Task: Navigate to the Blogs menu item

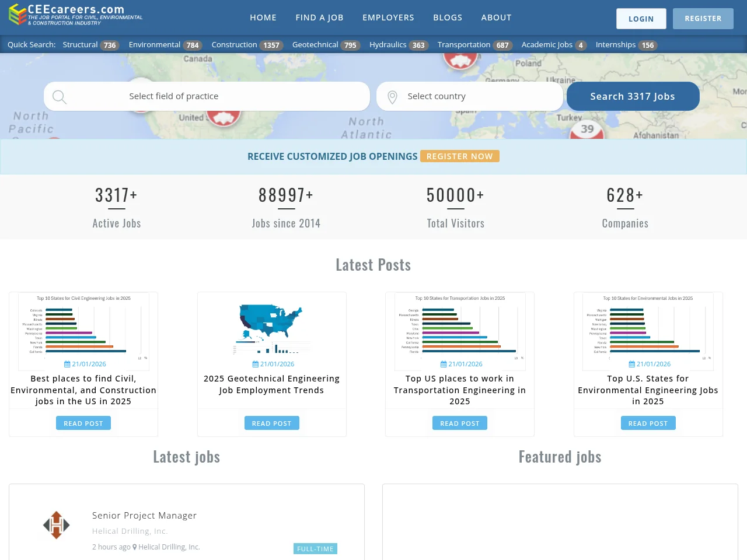Action: (x=448, y=17)
